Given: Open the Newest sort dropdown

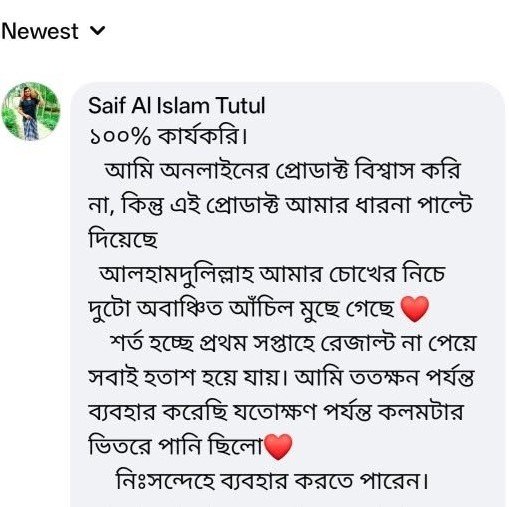Looking at the screenshot, I should pyautogui.click(x=53, y=31).
